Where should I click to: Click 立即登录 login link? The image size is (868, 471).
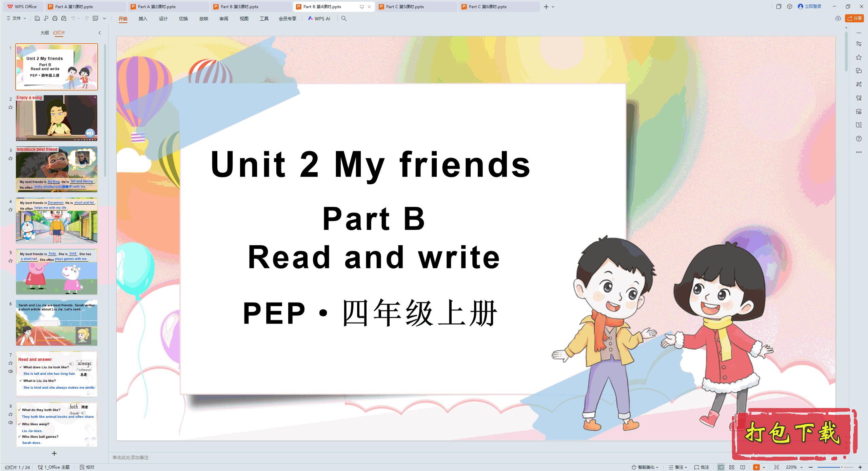(810, 6)
